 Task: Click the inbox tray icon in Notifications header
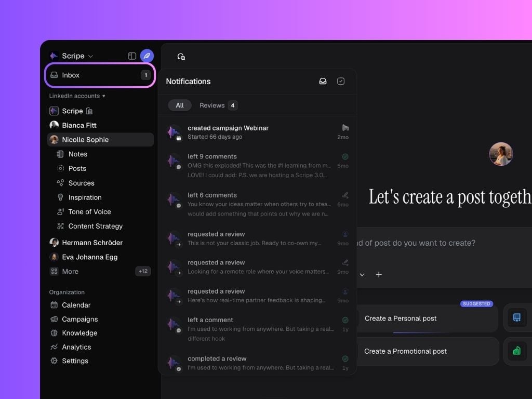(323, 81)
